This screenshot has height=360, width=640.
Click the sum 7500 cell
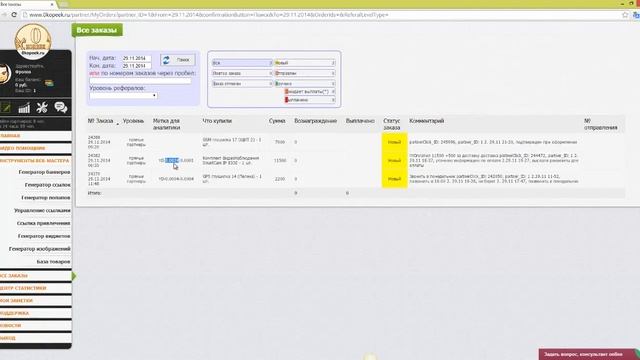tap(280, 142)
